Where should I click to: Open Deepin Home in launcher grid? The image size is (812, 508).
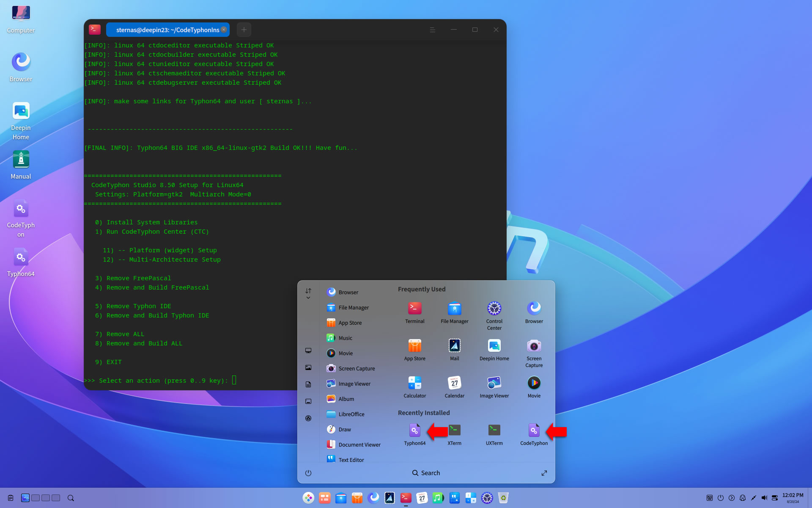click(494, 350)
